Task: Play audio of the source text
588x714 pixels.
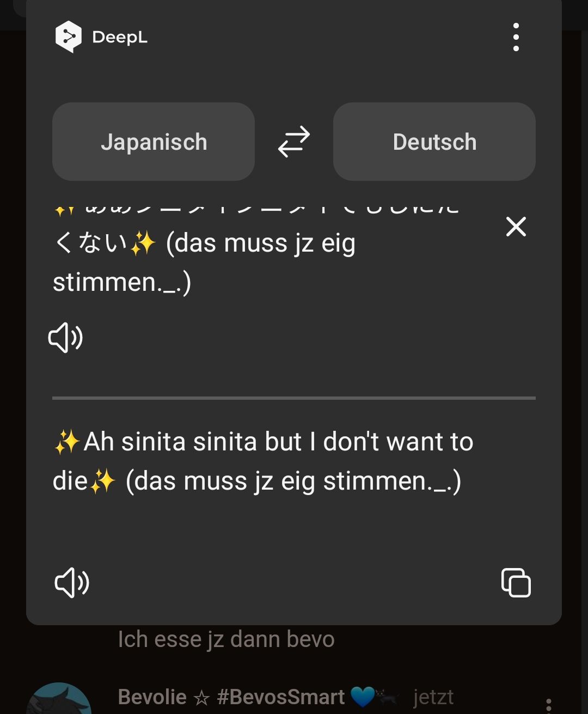Action: tap(66, 338)
